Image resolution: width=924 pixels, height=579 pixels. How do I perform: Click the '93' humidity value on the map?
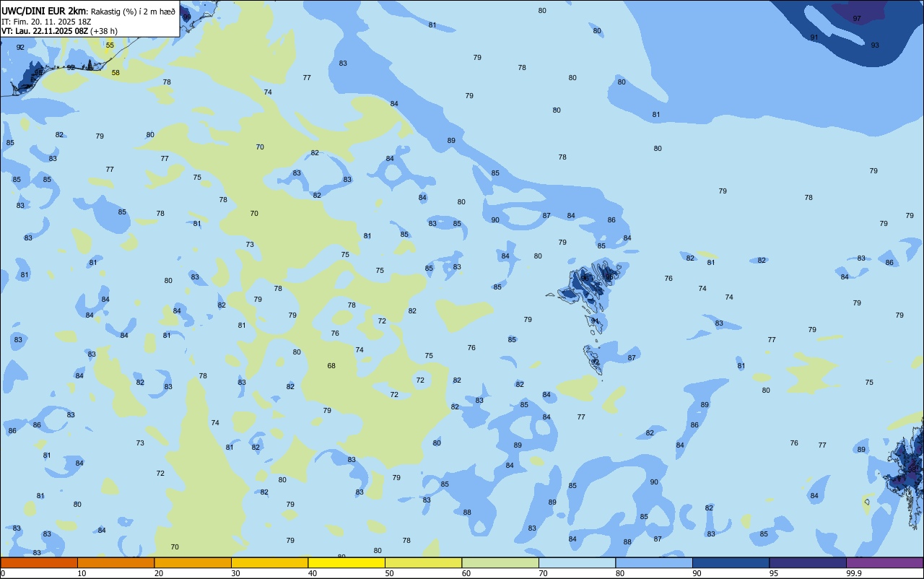click(875, 45)
